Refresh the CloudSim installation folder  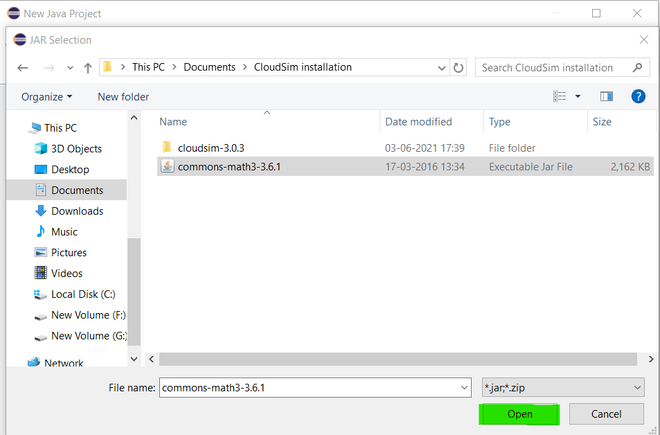[x=458, y=67]
